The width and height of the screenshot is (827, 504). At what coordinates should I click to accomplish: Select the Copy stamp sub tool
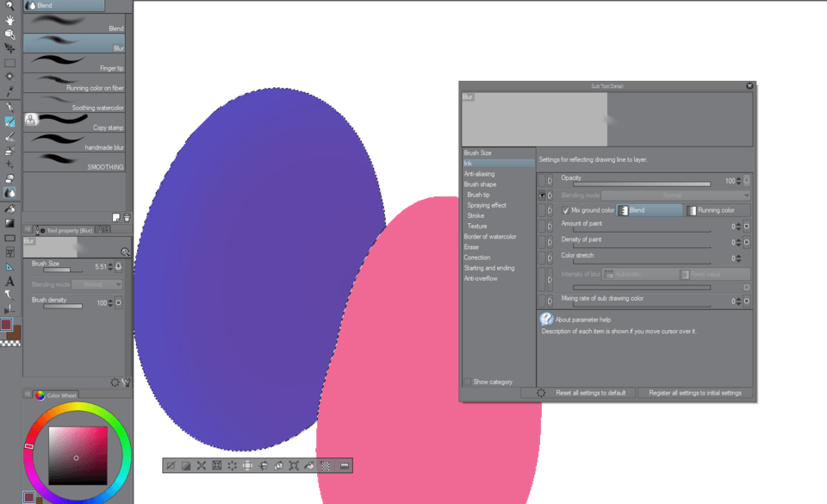(74, 122)
